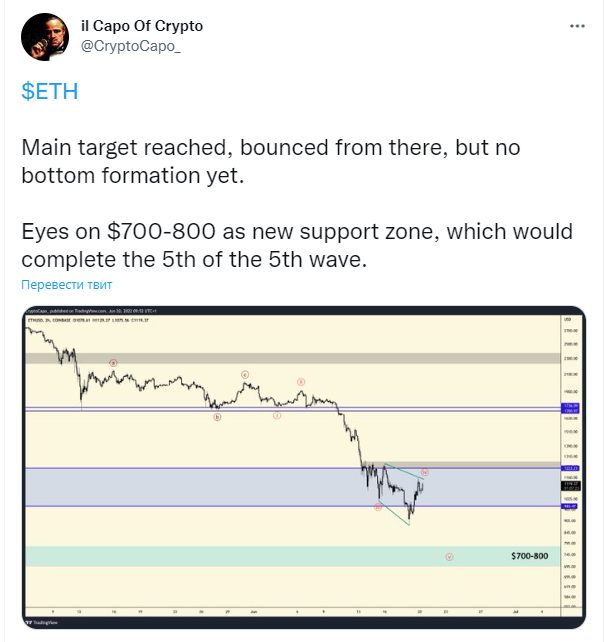Open the tweet's three-dot more options menu
Image resolution: width=605 pixels, height=642 pixels.
tap(577, 26)
